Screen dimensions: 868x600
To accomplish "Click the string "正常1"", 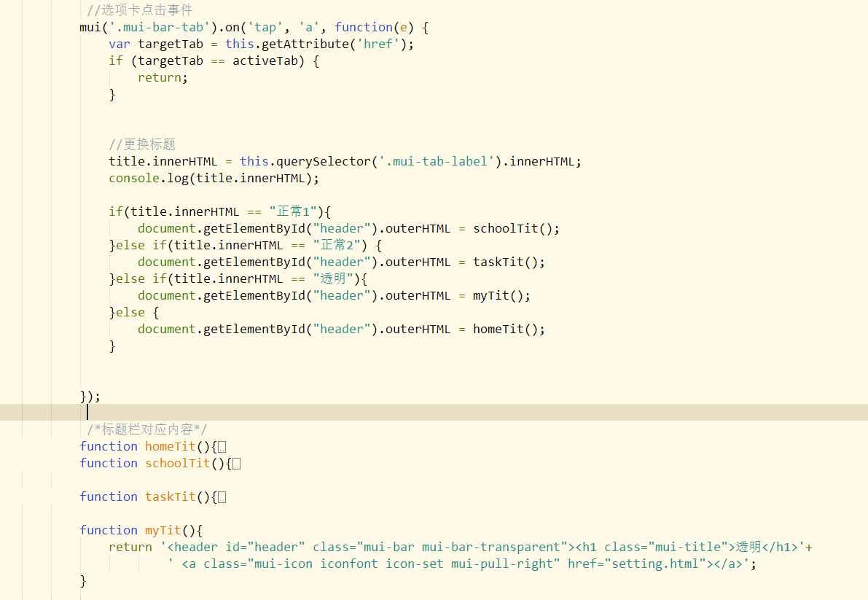I will (293, 211).
